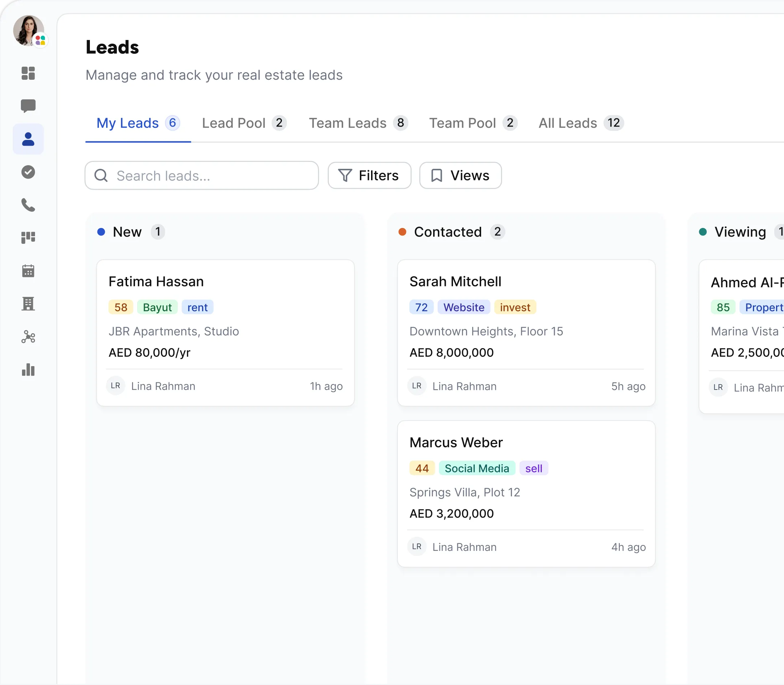Open Fatima Hassan lead card
Viewport: 784px width, 685px height.
tap(226, 333)
